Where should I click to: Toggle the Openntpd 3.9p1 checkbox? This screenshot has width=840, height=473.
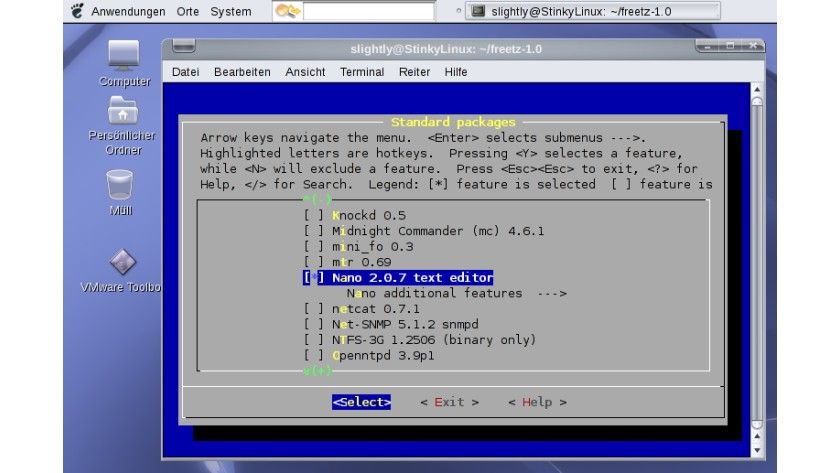click(314, 355)
